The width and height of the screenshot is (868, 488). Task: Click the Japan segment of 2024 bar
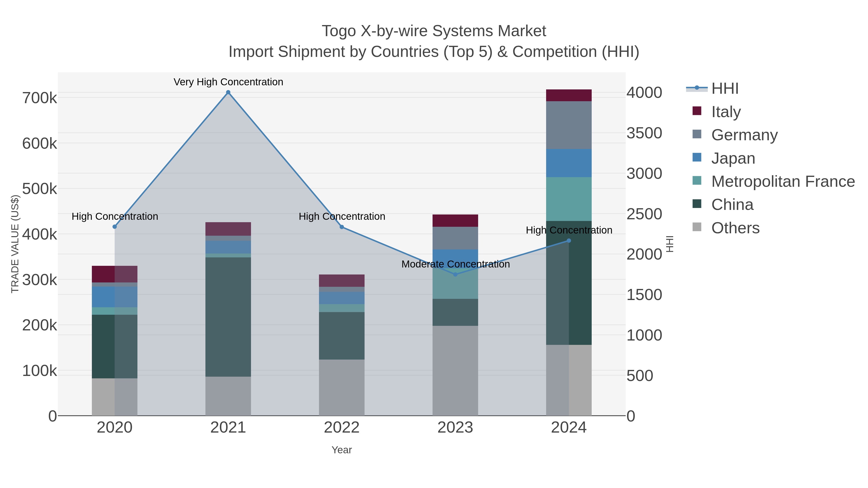click(569, 163)
